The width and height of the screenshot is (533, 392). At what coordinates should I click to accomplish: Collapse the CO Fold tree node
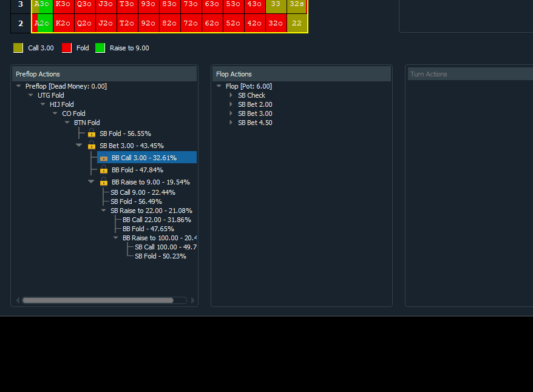point(55,113)
